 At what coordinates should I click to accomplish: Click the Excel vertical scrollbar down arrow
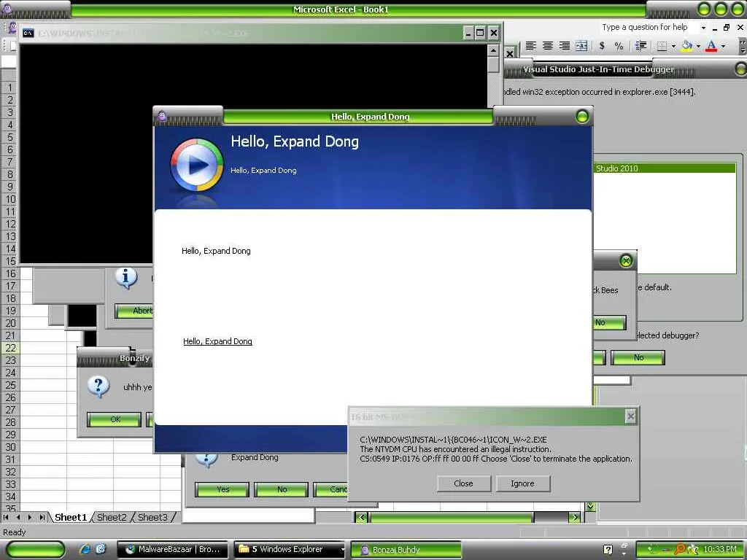pos(590,507)
